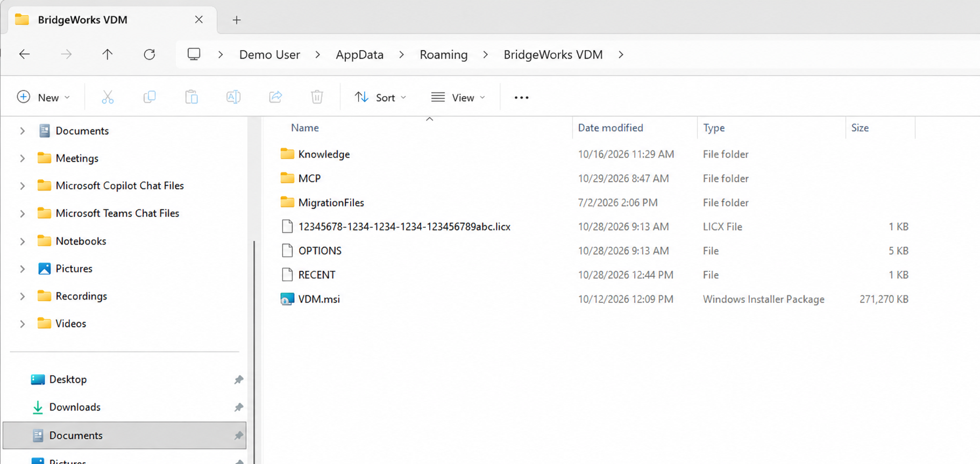
Task: Click the Copy icon in toolbar
Action: (150, 97)
